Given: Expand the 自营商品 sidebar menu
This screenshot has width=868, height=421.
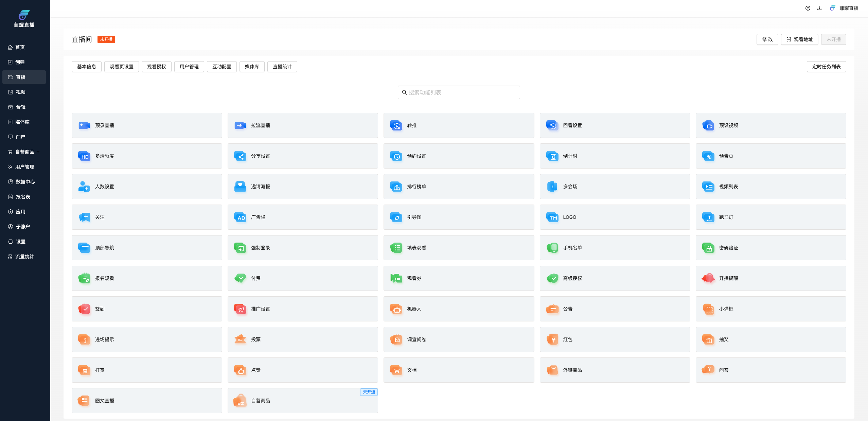Looking at the screenshot, I should 24,152.
